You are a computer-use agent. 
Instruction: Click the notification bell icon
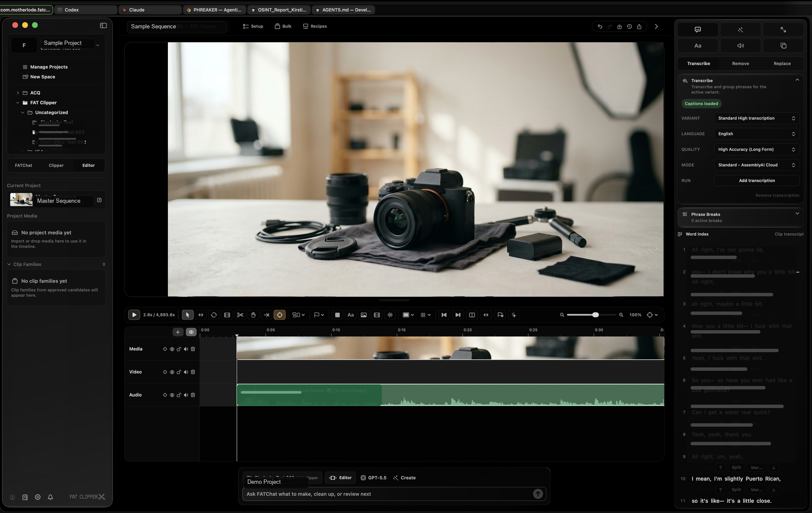pyautogui.click(x=50, y=497)
